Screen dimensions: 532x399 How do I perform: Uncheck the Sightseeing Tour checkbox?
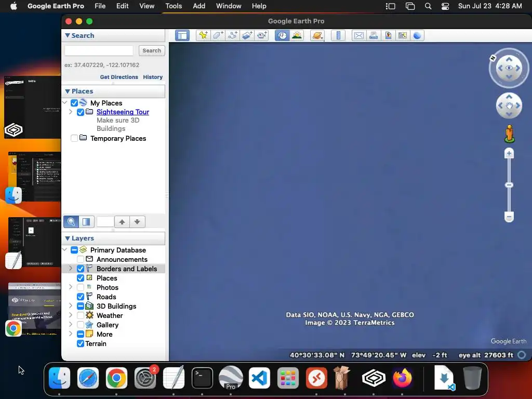click(x=81, y=112)
